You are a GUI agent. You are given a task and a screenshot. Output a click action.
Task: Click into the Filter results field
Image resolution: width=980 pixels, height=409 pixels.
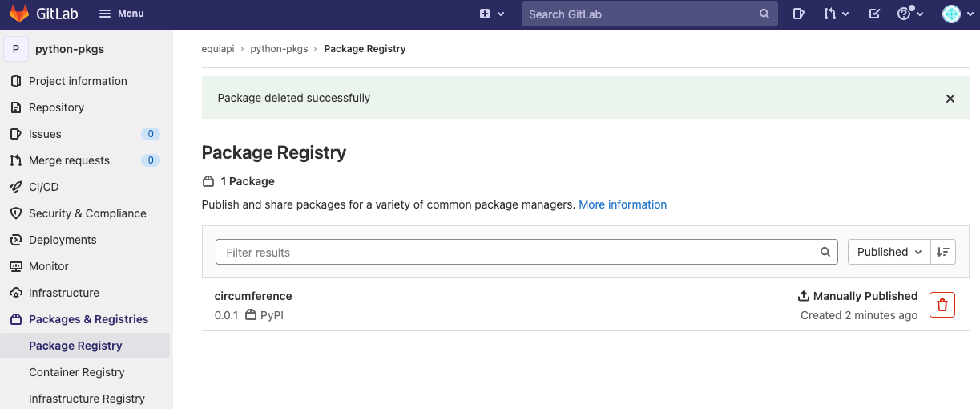(x=514, y=252)
